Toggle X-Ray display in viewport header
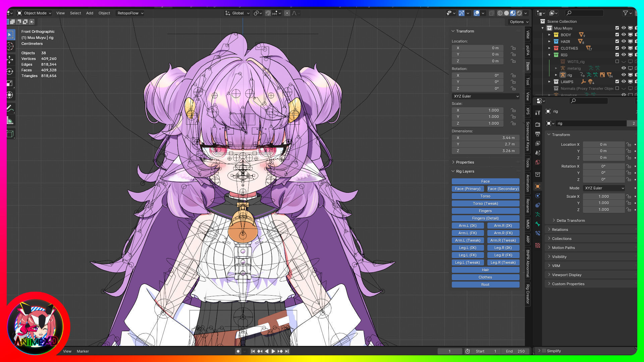644x362 pixels. pos(491,13)
